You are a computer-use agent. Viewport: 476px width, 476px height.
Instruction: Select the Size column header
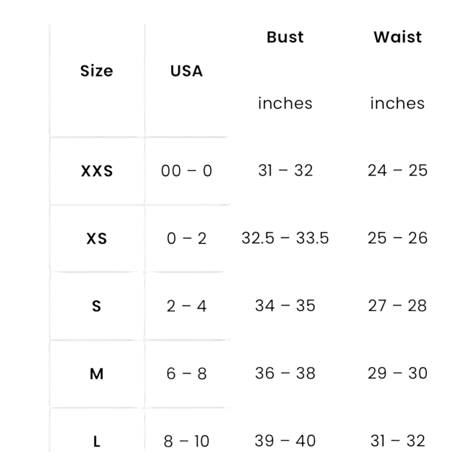pyautogui.click(x=97, y=71)
